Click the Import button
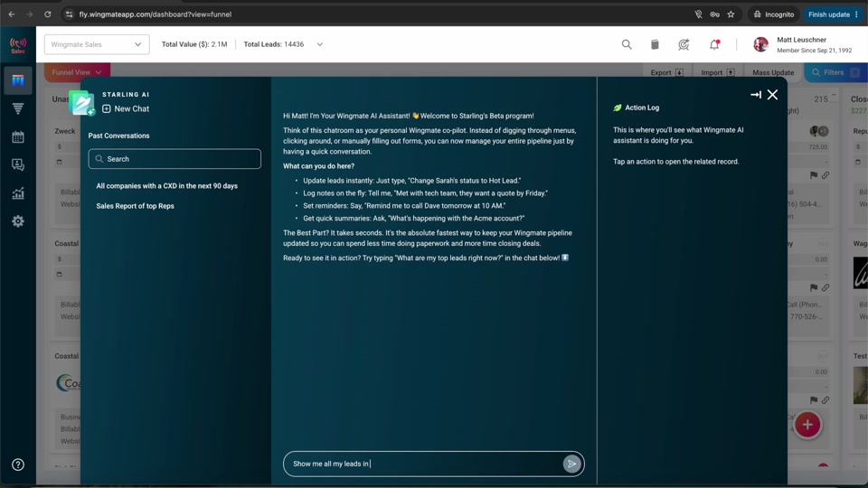Viewport: 868px width, 488px height. click(x=717, y=72)
